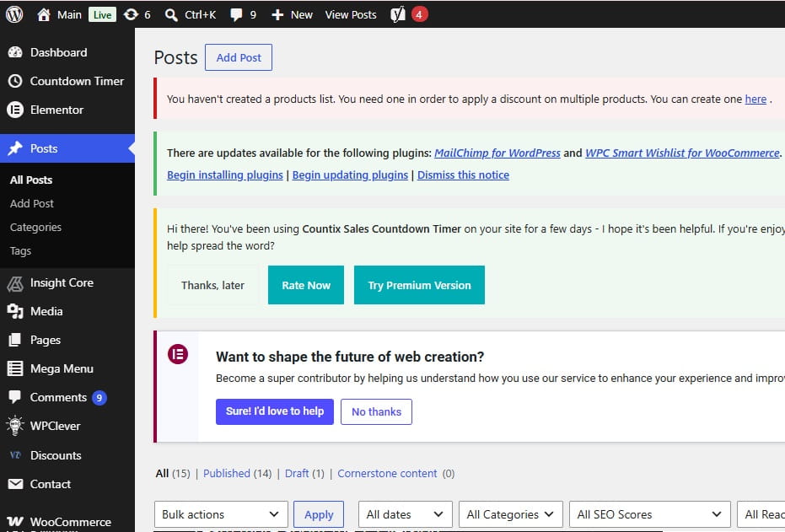Viewport: 785px width, 532px height.
Task: Click View Posts in the admin bar
Action: tap(351, 15)
